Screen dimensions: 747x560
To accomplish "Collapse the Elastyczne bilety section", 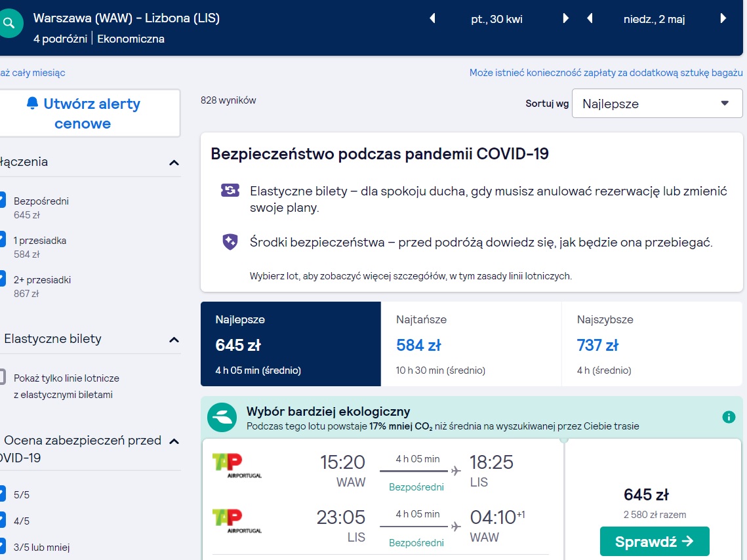I will (174, 340).
